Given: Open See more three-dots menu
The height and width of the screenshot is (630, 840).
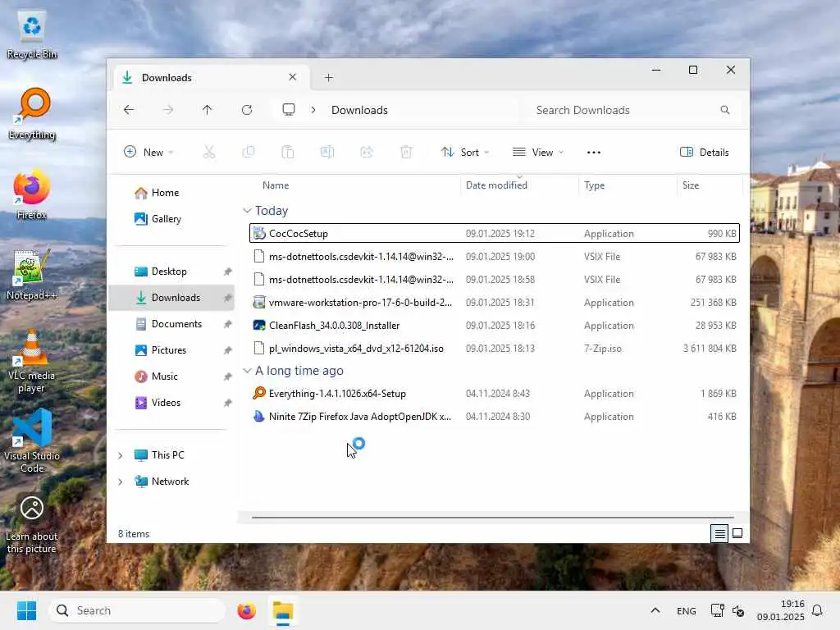Looking at the screenshot, I should (594, 152).
